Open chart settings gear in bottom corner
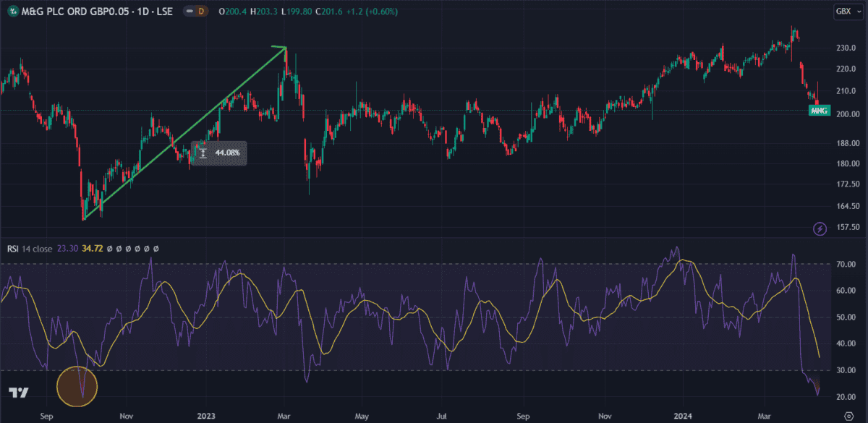Screen dimensions: 868x423 coord(849,416)
